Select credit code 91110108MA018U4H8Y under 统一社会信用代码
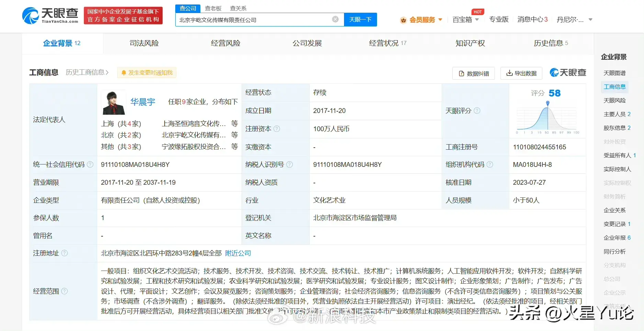 pos(135,165)
